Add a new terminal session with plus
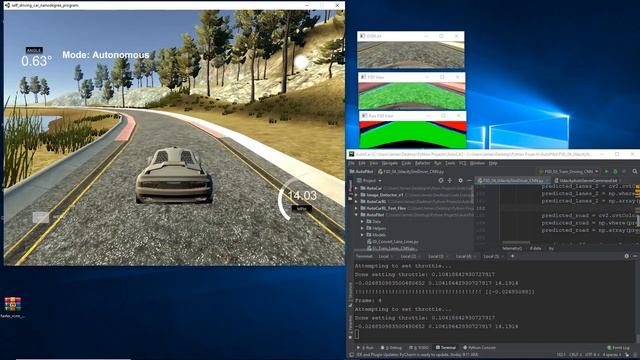Viewport: 640px width, 360px height. point(513,256)
